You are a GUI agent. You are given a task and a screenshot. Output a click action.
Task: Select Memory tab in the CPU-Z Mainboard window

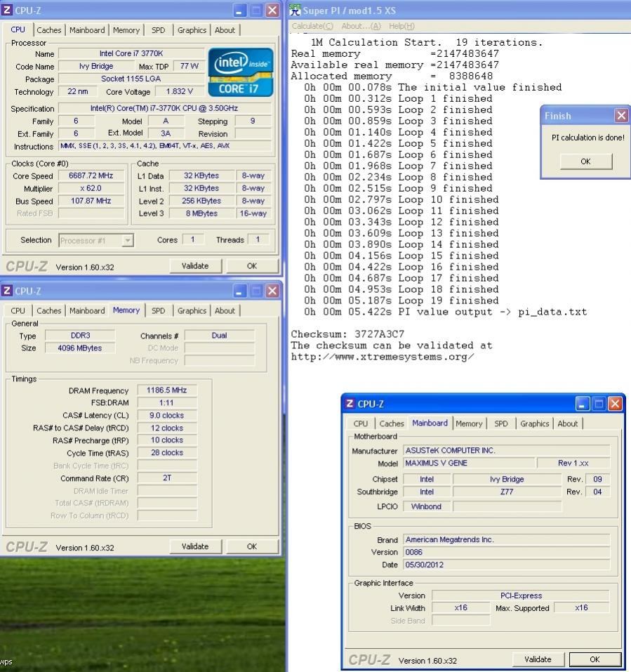click(469, 423)
